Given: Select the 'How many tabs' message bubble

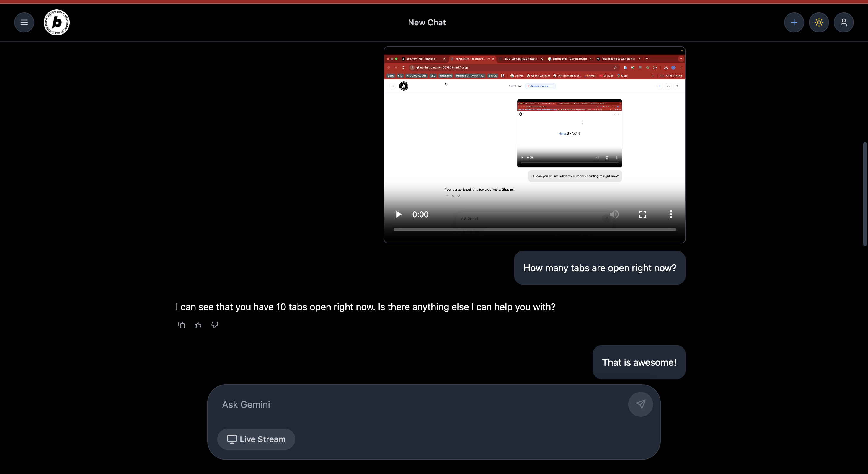Looking at the screenshot, I should (599, 268).
